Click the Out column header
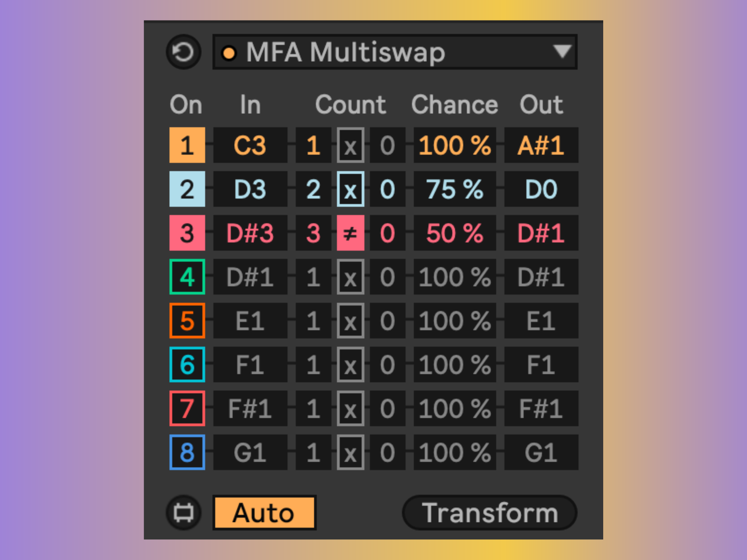 [x=541, y=105]
